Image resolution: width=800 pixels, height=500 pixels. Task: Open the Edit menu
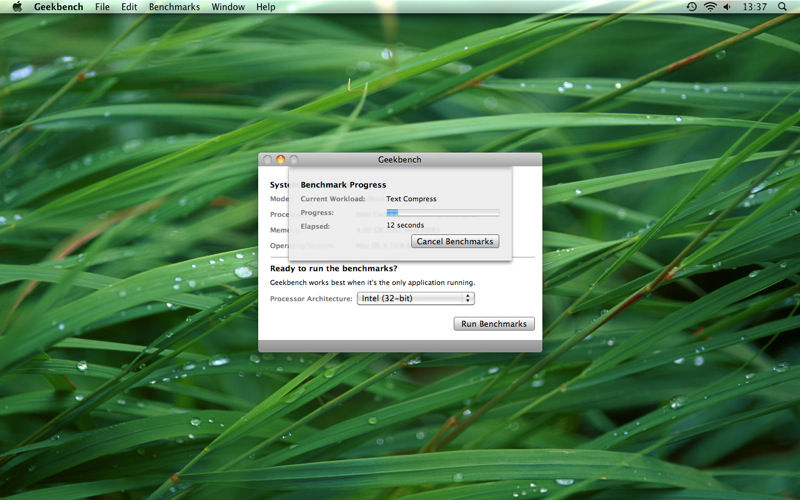129,7
